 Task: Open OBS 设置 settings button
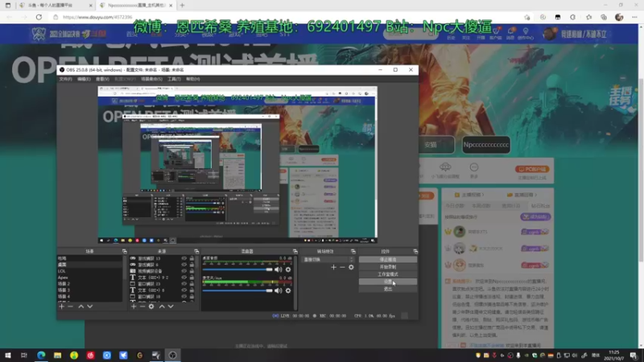pyautogui.click(x=388, y=282)
